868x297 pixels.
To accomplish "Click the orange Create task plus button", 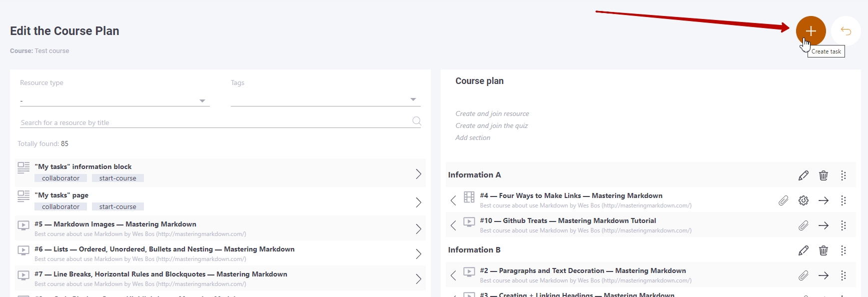I will [x=811, y=31].
